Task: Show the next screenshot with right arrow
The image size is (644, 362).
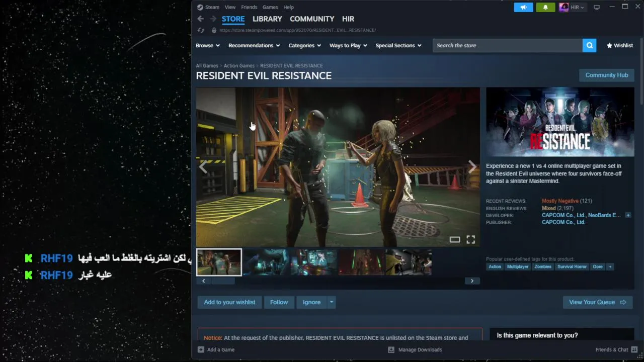Action: click(472, 167)
